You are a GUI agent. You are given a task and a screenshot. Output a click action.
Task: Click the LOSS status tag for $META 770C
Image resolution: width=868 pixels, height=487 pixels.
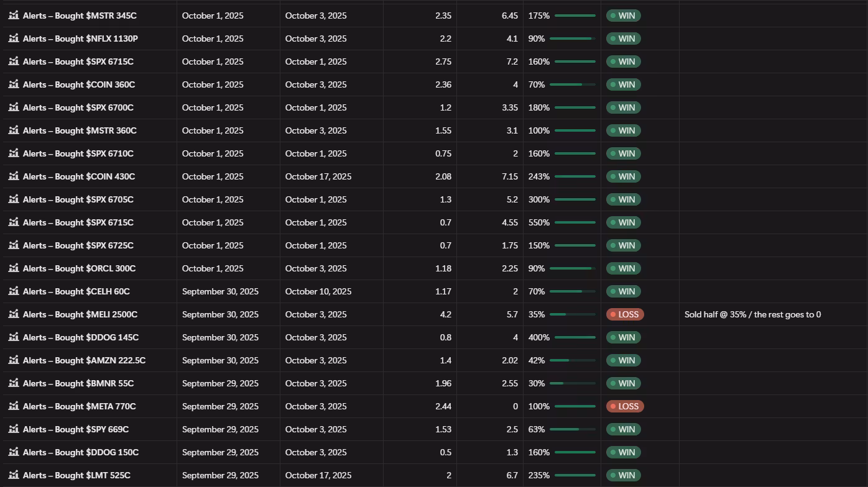coord(625,406)
